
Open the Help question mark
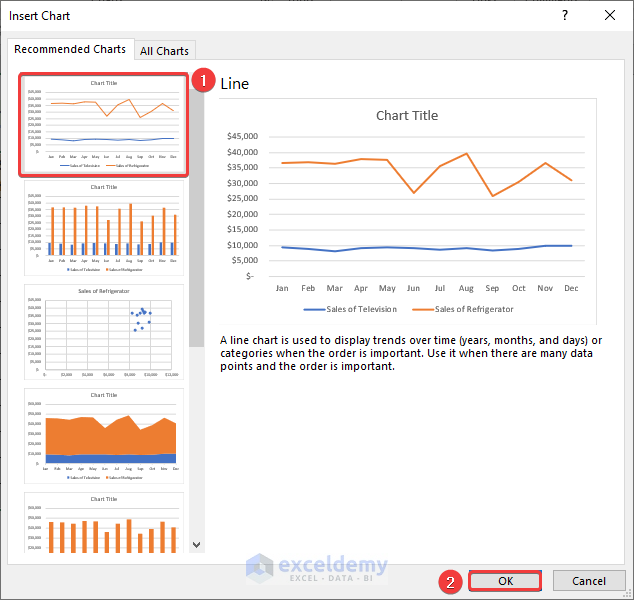(565, 15)
